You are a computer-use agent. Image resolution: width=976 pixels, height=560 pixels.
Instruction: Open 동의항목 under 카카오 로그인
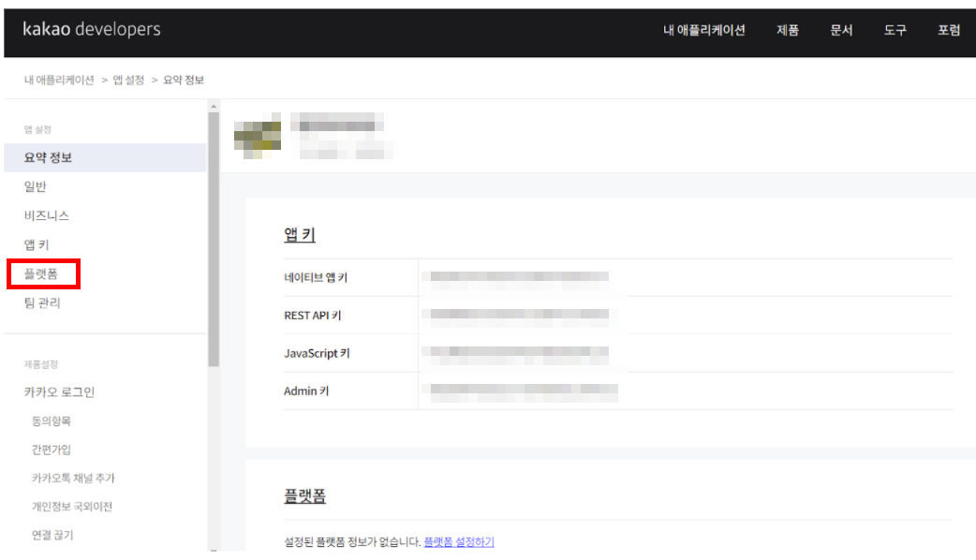point(51,421)
